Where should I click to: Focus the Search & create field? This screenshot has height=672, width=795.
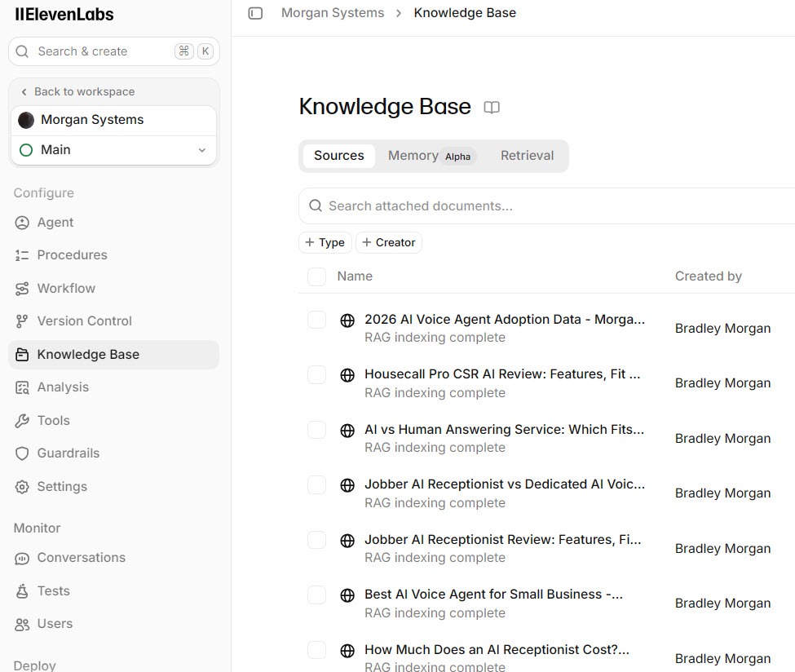click(x=113, y=51)
